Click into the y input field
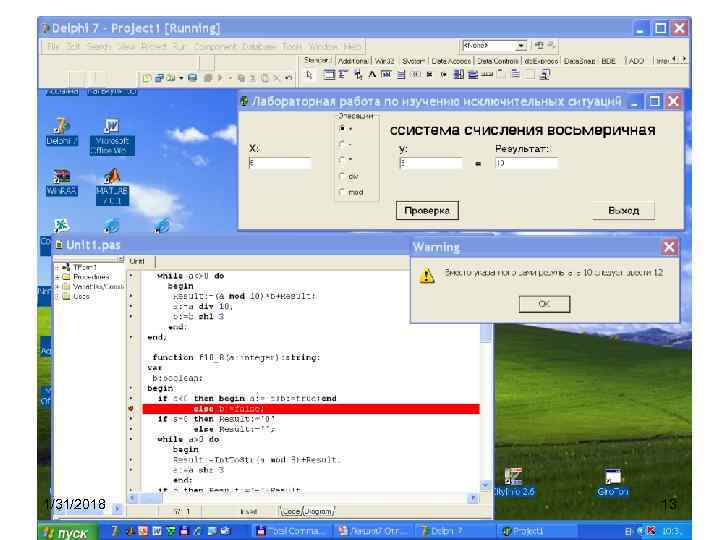The height and width of the screenshot is (540, 720). (431, 163)
